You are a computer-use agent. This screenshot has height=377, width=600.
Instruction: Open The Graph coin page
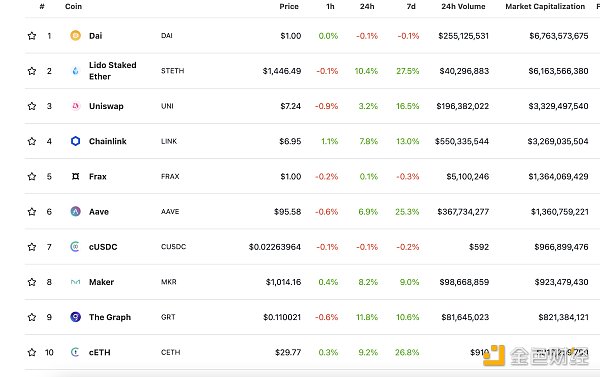110,317
